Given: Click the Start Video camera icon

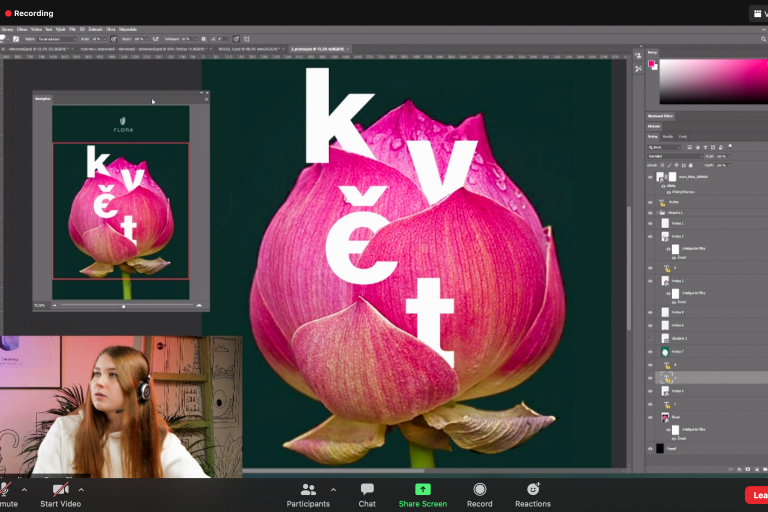Looking at the screenshot, I should [x=60, y=489].
